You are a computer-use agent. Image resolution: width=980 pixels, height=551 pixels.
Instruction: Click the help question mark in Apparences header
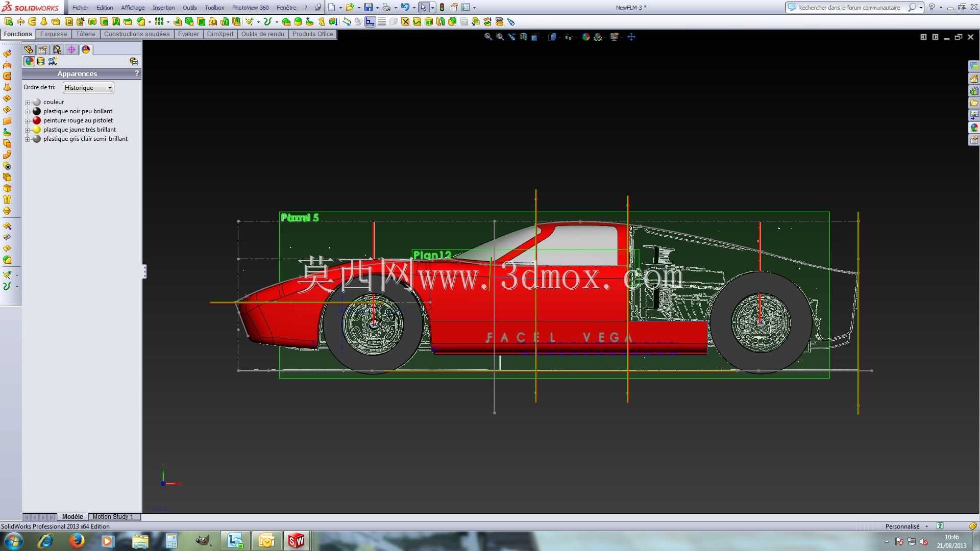pos(137,73)
